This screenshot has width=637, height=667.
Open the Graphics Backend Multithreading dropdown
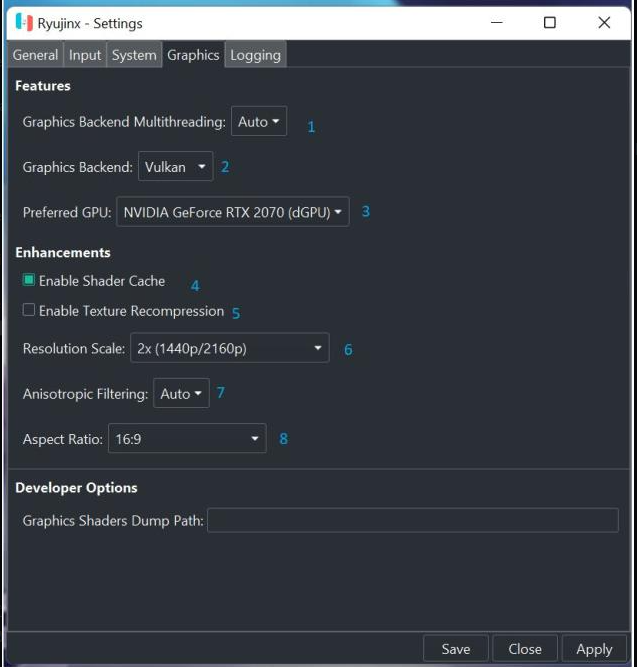coord(259,122)
